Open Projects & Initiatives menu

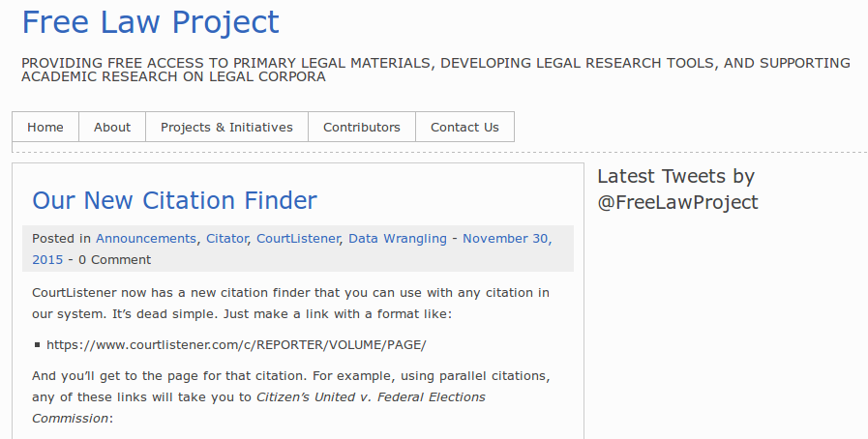pos(226,127)
